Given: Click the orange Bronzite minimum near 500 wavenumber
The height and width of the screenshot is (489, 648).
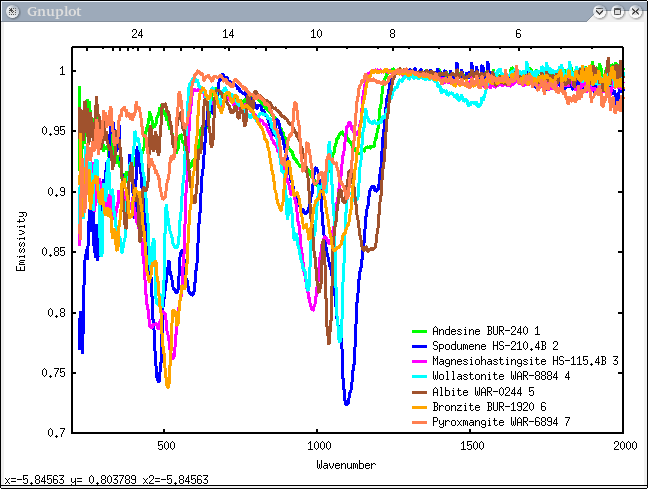Looking at the screenshot, I should tap(168, 384).
